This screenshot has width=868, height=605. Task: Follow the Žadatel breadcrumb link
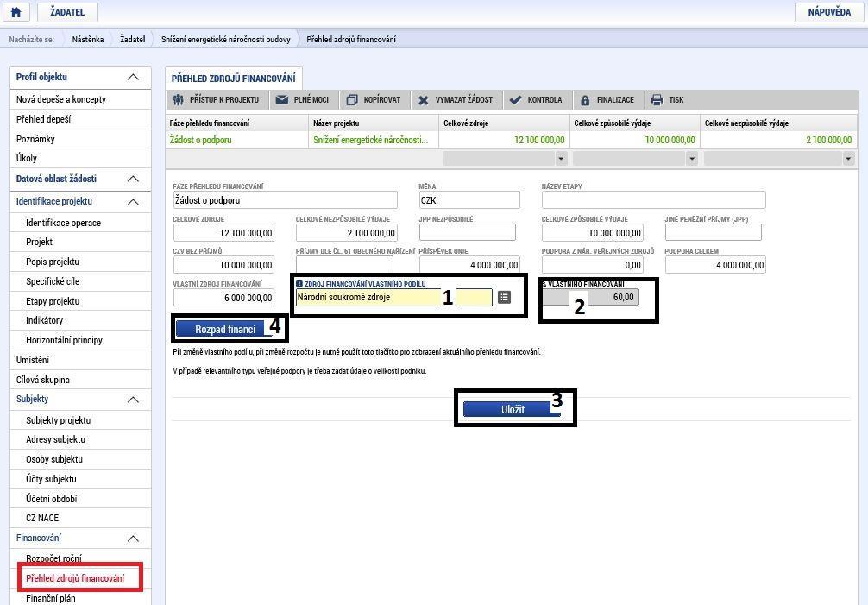click(132, 40)
